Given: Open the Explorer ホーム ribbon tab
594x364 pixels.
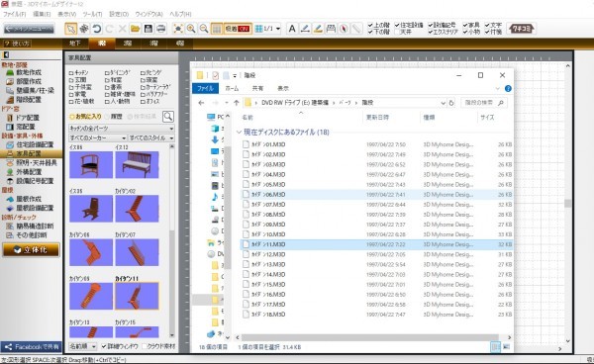Looking at the screenshot, I should [x=232, y=89].
